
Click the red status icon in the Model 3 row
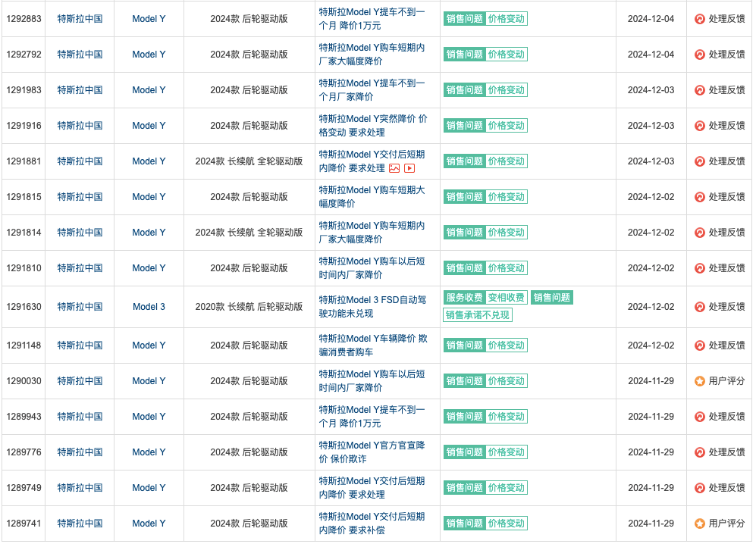pos(700,307)
